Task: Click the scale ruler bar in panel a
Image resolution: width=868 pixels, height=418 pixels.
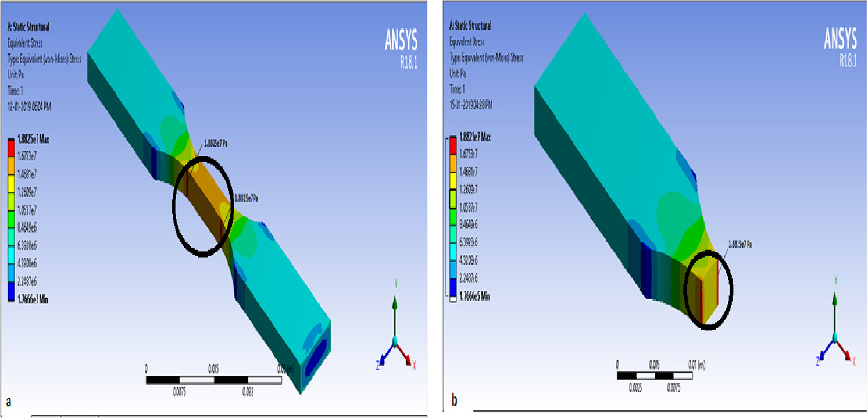Action: (214, 380)
